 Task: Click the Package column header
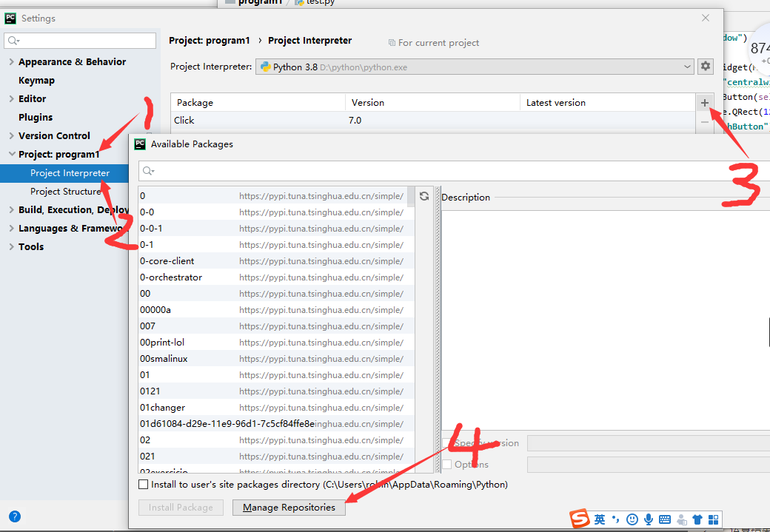258,103
